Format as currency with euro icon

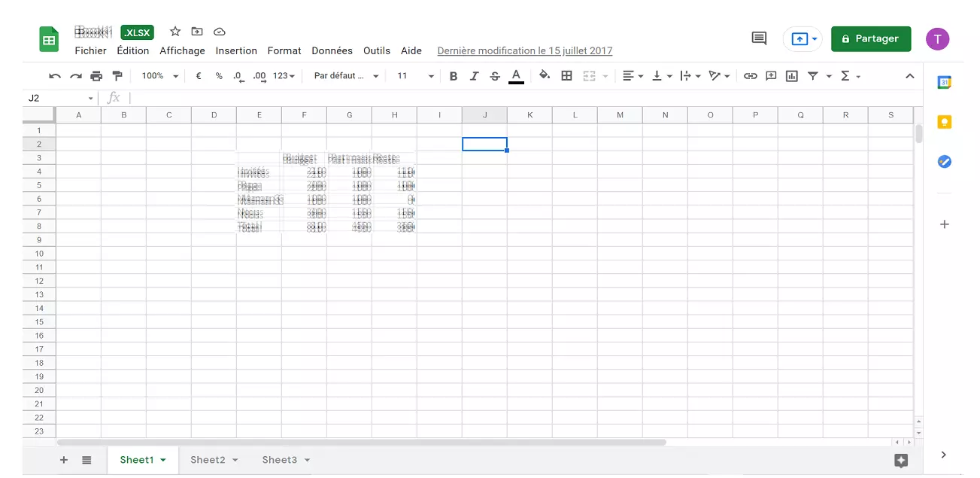click(x=199, y=76)
